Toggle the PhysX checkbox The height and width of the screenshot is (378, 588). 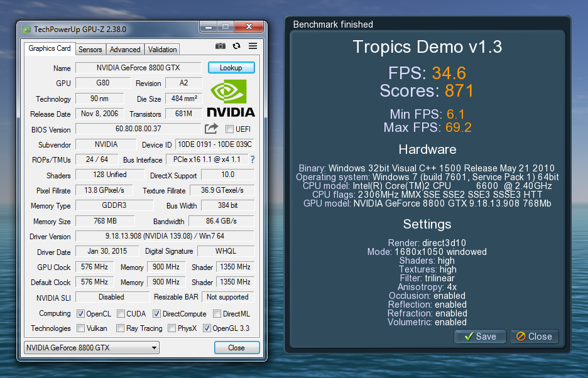(x=171, y=328)
